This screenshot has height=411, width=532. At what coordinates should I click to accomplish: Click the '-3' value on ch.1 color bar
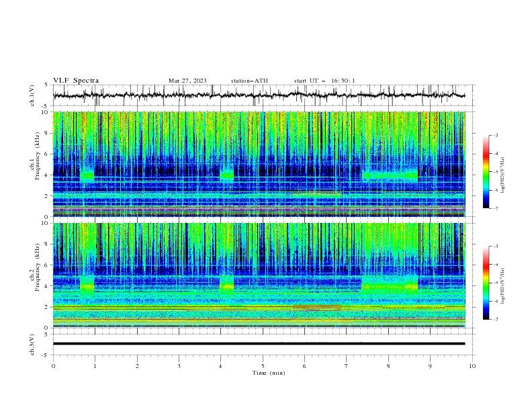tap(495, 135)
